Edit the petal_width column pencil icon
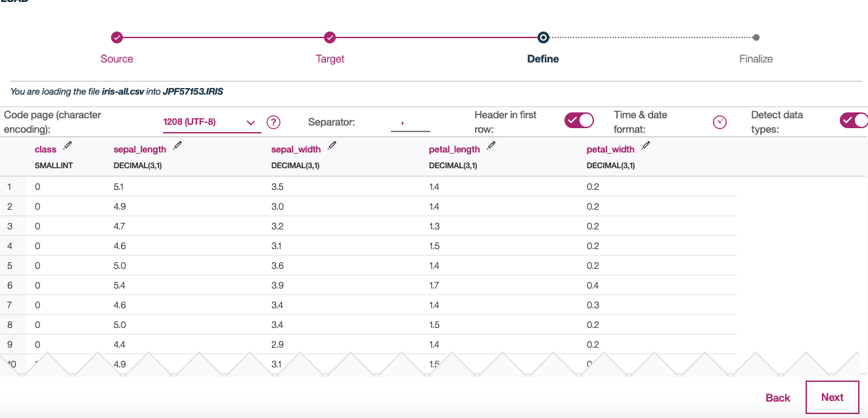The image size is (868, 418). pos(645,145)
